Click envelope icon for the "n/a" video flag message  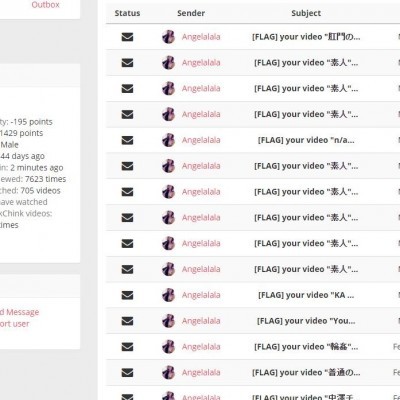click(x=127, y=140)
